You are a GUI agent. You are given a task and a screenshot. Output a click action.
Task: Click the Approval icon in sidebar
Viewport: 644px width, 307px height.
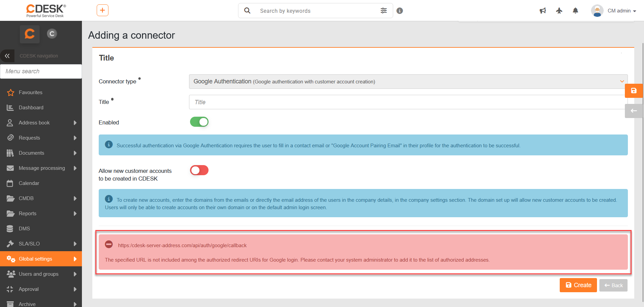tap(10, 289)
